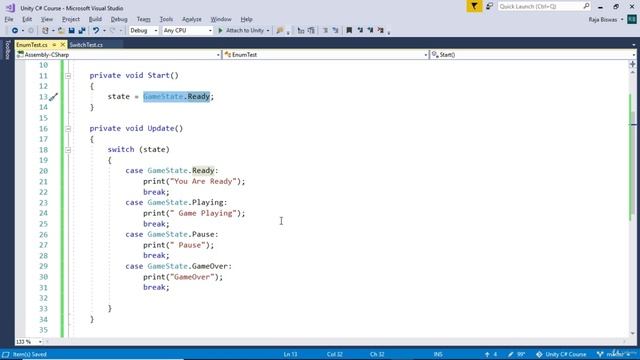Click the Uncomment selected lines icon
The height and width of the screenshot is (360, 640).
[x=336, y=31]
